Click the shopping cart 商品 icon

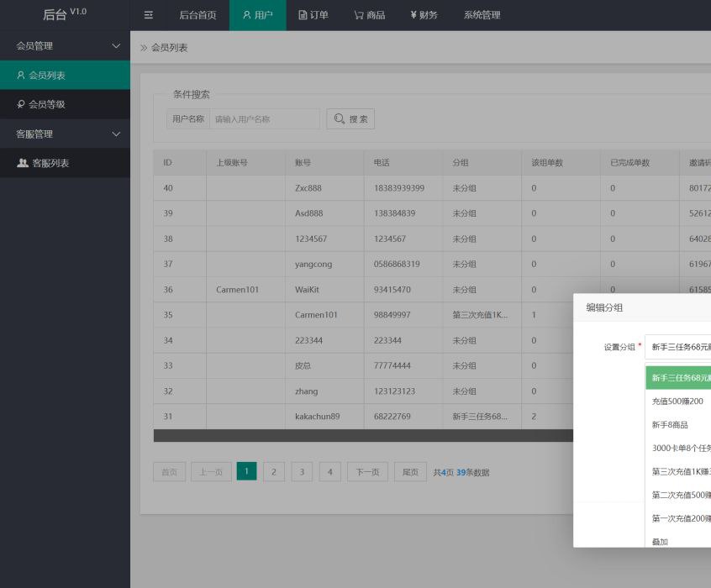359,15
